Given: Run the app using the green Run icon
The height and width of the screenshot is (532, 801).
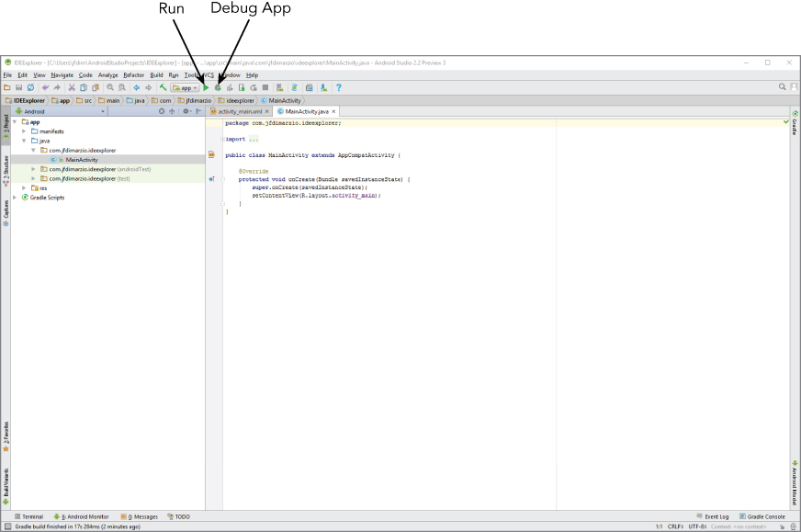Looking at the screenshot, I should click(206, 86).
